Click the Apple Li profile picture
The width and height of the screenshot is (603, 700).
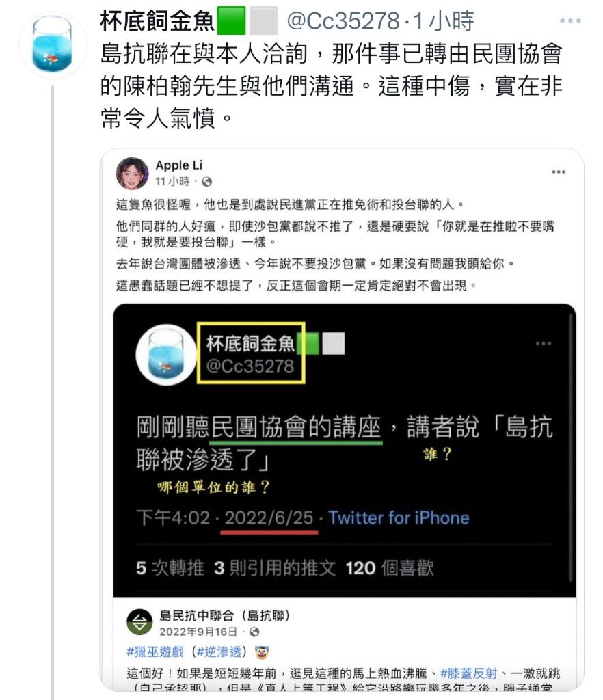(x=132, y=173)
